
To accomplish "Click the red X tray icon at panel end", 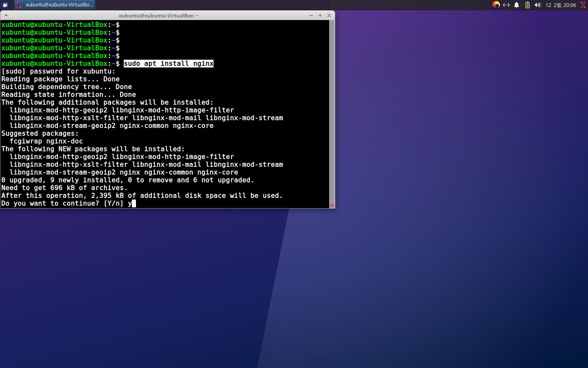I will (x=583, y=5).
